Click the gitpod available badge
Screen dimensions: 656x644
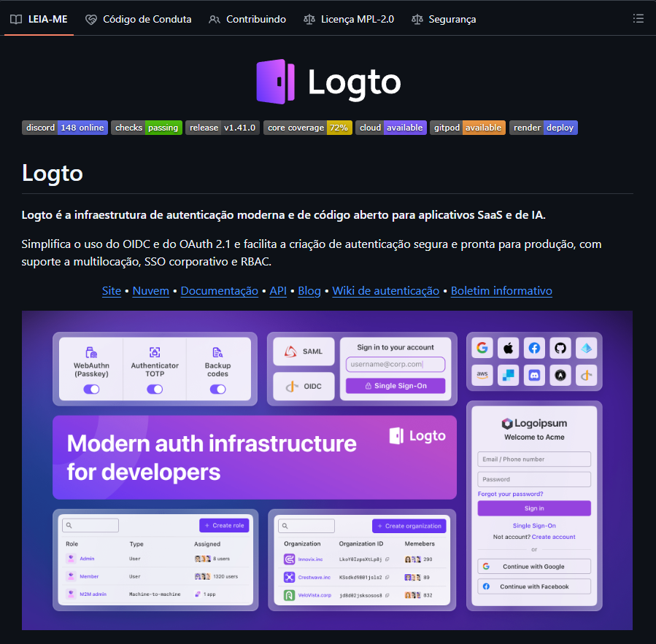point(468,128)
